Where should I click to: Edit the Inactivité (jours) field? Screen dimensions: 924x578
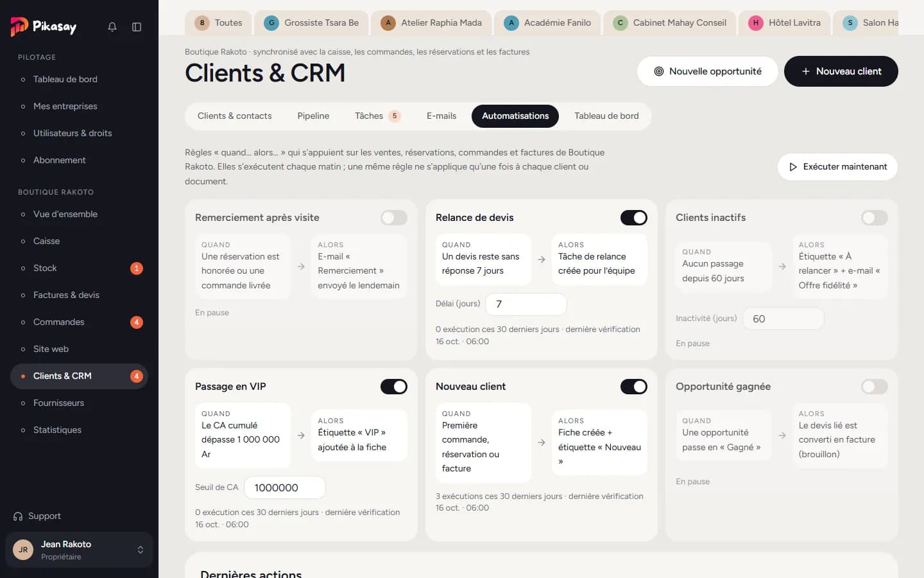point(783,319)
